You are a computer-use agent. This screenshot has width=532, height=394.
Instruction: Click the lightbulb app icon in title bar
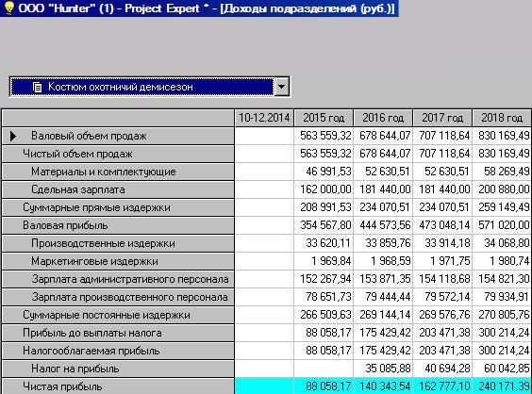pos(8,8)
